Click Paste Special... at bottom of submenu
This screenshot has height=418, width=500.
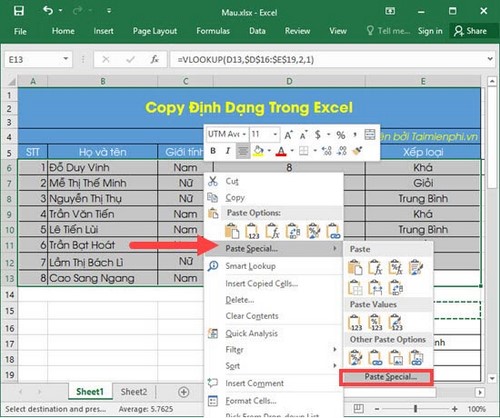click(x=387, y=377)
